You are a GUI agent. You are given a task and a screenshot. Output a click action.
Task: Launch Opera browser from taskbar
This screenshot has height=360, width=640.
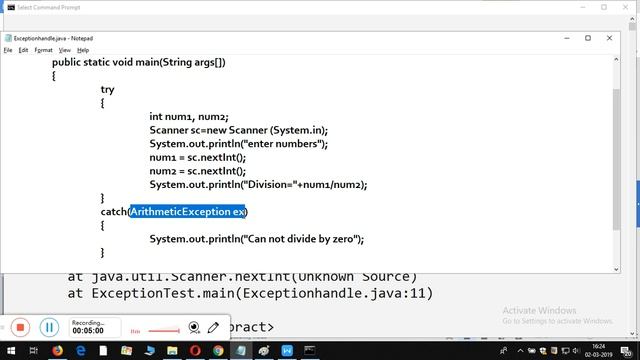click(195, 351)
